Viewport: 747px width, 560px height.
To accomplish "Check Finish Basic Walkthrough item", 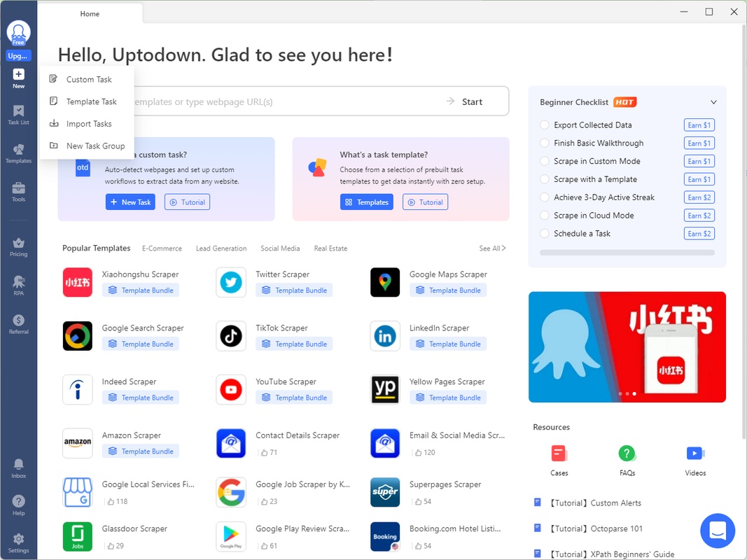I will [x=545, y=143].
